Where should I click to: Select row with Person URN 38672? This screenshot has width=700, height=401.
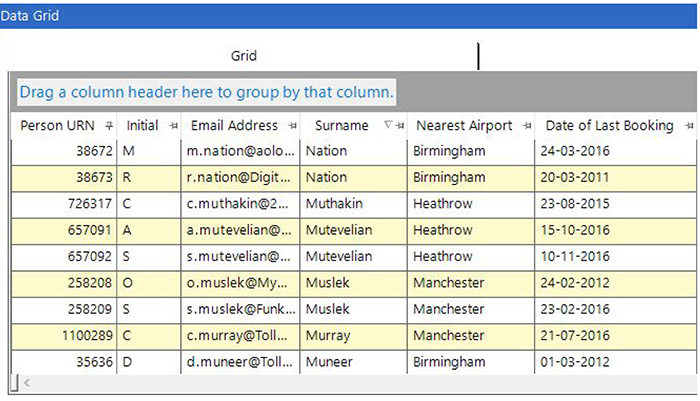(x=64, y=151)
